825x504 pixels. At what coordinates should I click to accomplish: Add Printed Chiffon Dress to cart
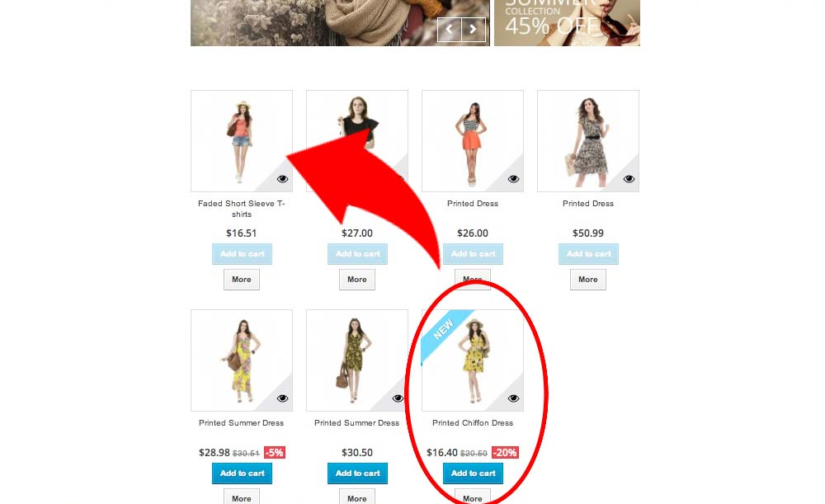pyautogui.click(x=473, y=473)
